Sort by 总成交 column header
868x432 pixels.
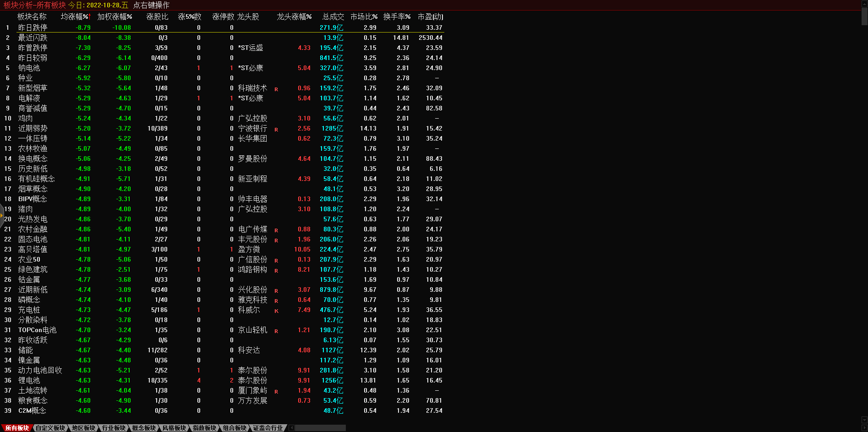click(333, 16)
